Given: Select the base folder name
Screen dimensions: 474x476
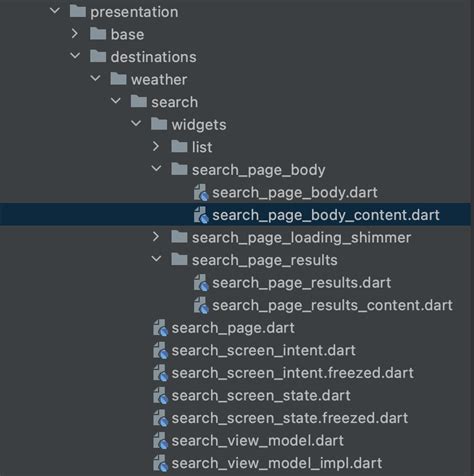Looking at the screenshot, I should (x=127, y=34).
